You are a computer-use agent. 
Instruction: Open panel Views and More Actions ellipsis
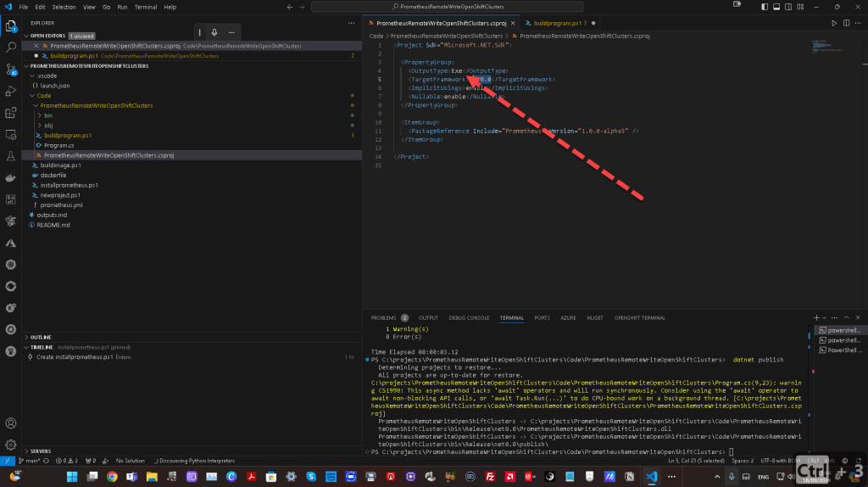834,318
